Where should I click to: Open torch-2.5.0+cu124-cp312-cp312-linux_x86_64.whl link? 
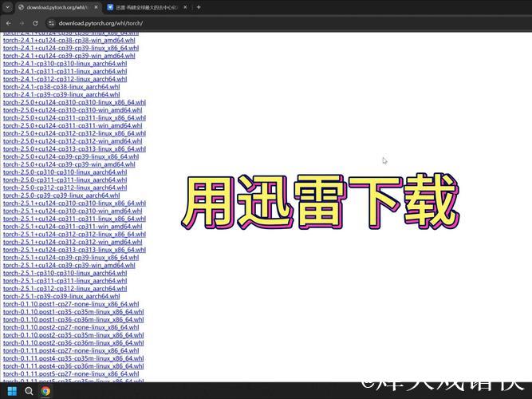click(x=75, y=133)
